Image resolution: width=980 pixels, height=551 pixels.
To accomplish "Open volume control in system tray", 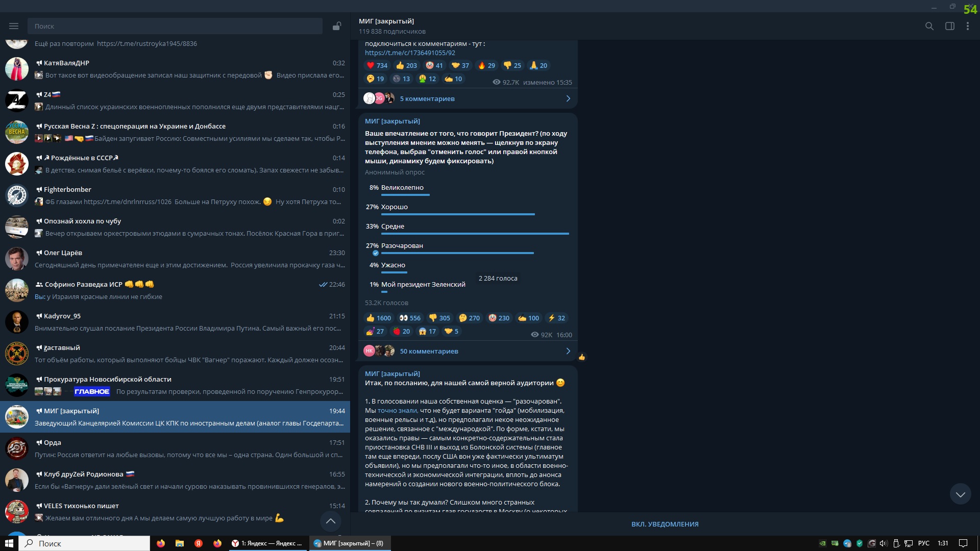I will (x=884, y=543).
